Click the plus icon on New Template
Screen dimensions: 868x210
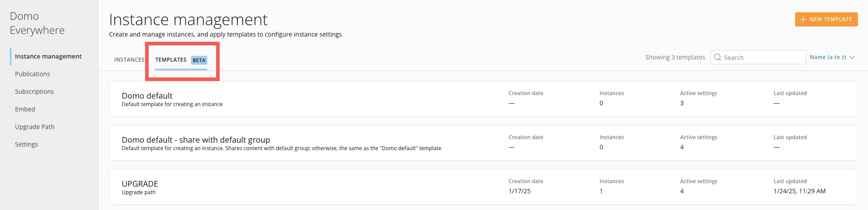coord(803,19)
